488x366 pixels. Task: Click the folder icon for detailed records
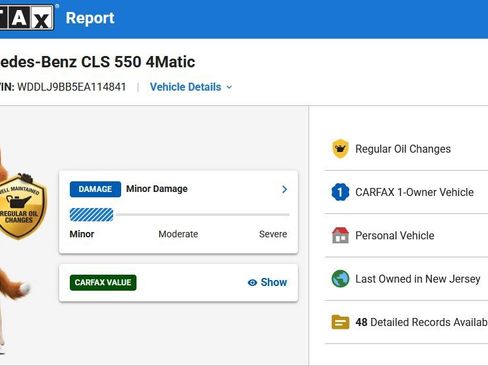(340, 322)
